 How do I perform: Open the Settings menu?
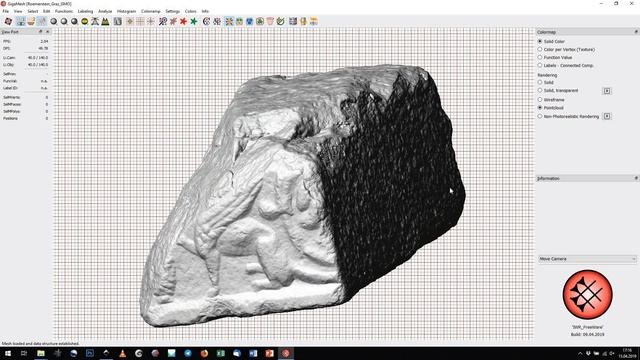pyautogui.click(x=173, y=11)
